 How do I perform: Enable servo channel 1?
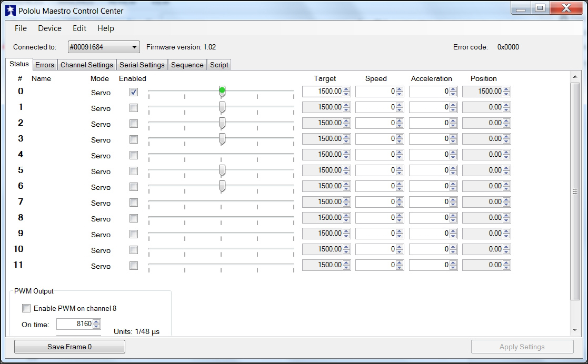[x=134, y=108]
